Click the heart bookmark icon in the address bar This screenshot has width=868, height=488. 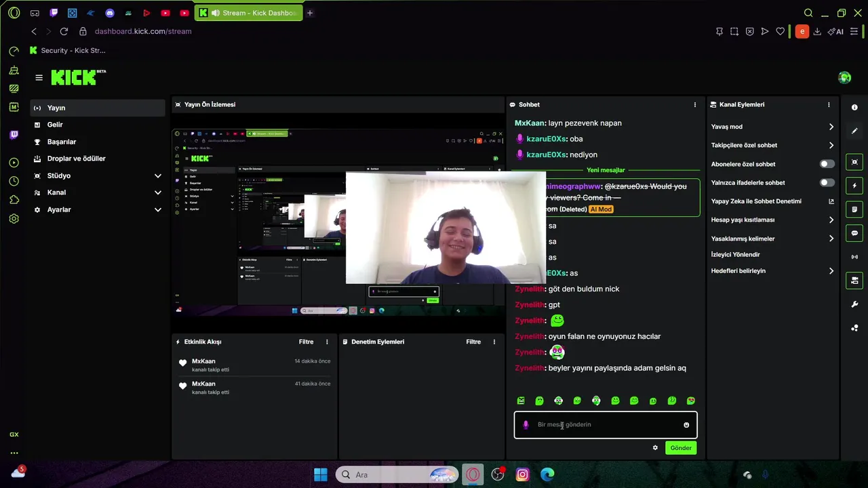[x=781, y=31]
